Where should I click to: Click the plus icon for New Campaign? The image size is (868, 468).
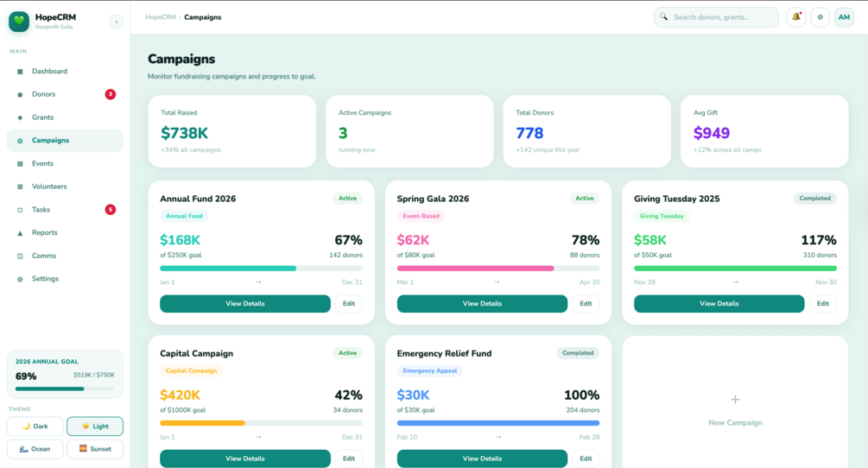pos(735,400)
